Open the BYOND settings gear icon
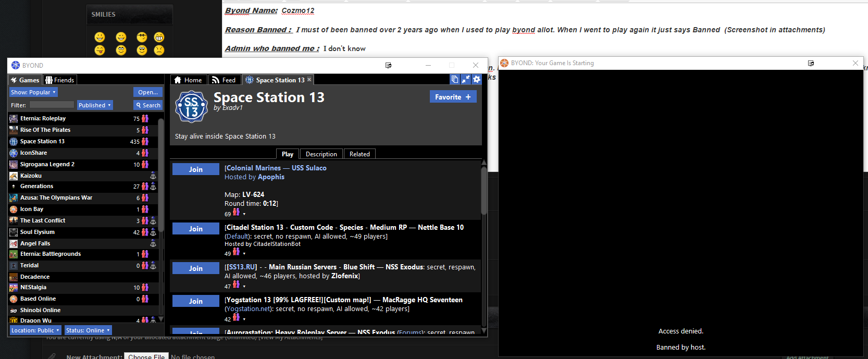The image size is (868, 359). (477, 79)
